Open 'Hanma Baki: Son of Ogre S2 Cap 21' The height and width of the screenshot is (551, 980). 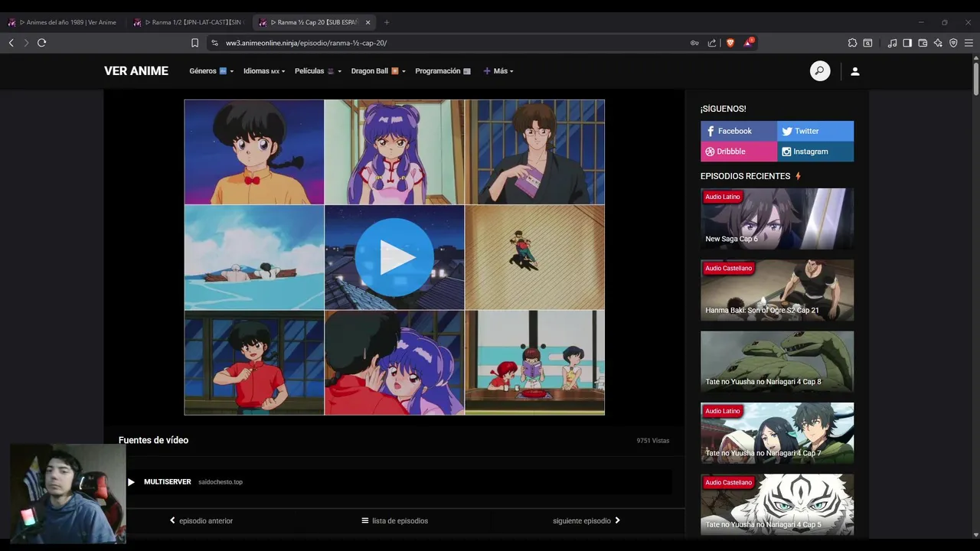point(777,290)
